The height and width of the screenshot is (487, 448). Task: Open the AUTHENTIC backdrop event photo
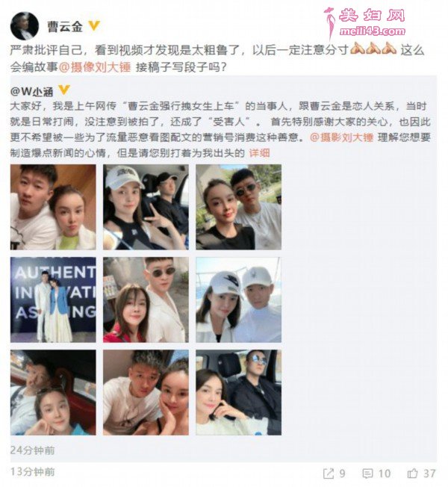[53, 300]
